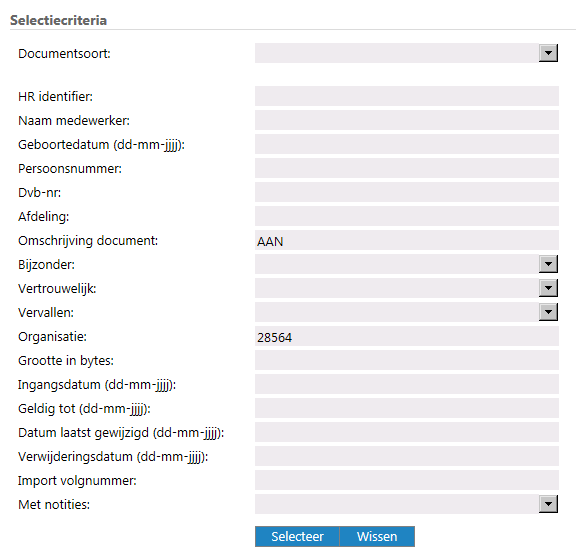Viewport: 576px width, 556px height.
Task: Open the Vertrouwelijk dropdown arrow
Action: [548, 288]
